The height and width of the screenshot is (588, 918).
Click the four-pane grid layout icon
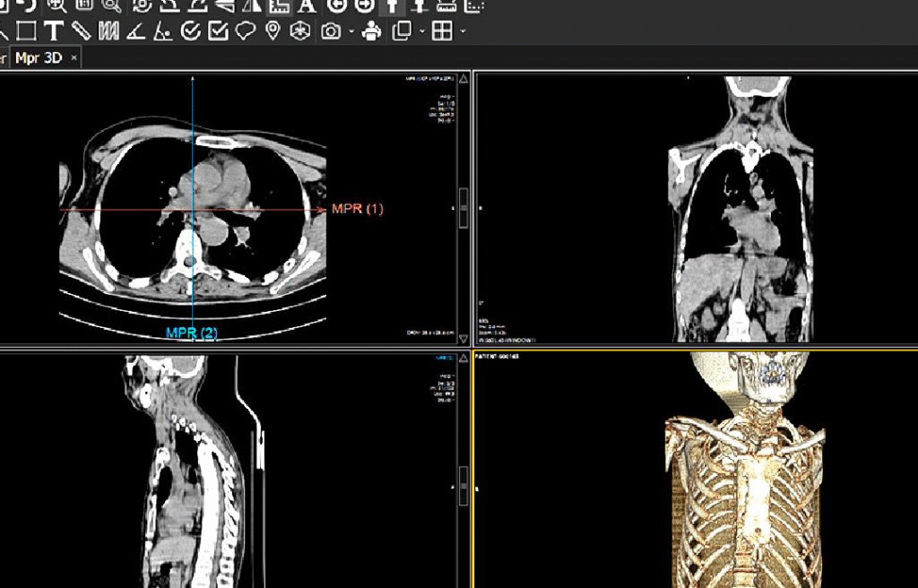pyautogui.click(x=442, y=31)
